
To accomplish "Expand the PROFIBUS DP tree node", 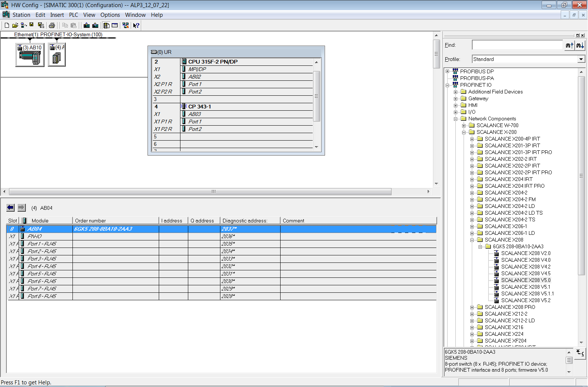I will tap(448, 71).
